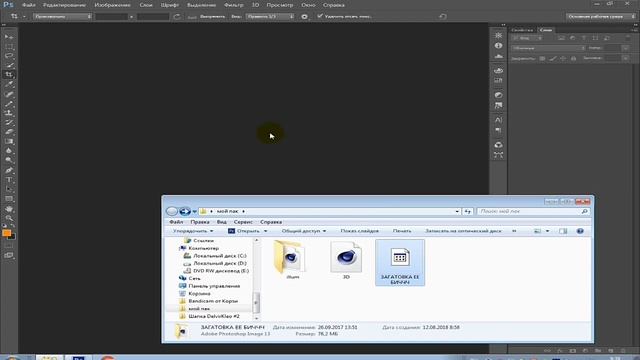Select the Blur tool
This screenshot has height=360, width=640.
pos(9,151)
